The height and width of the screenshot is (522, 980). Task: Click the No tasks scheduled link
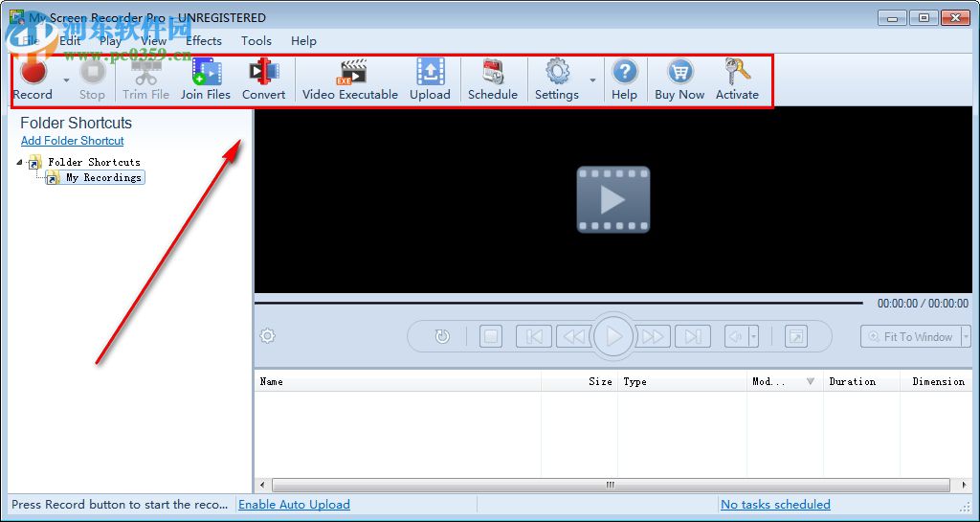click(775, 505)
